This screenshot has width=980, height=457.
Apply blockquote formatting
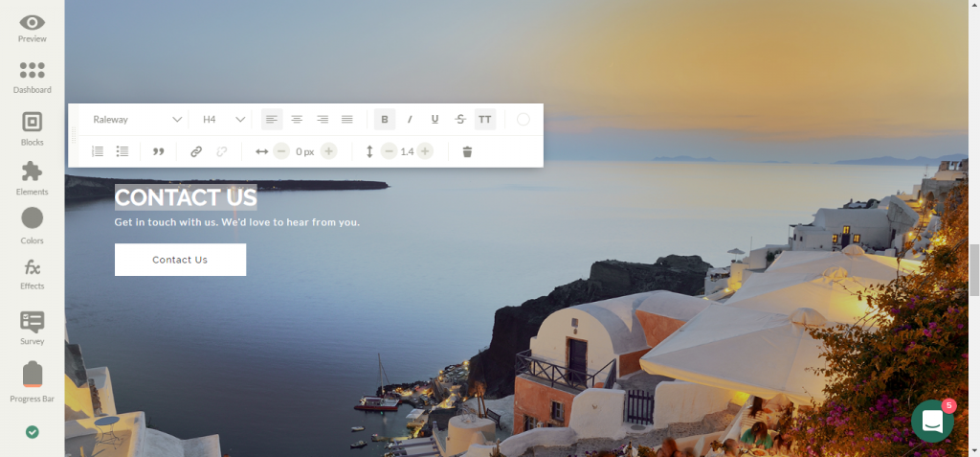click(x=159, y=151)
